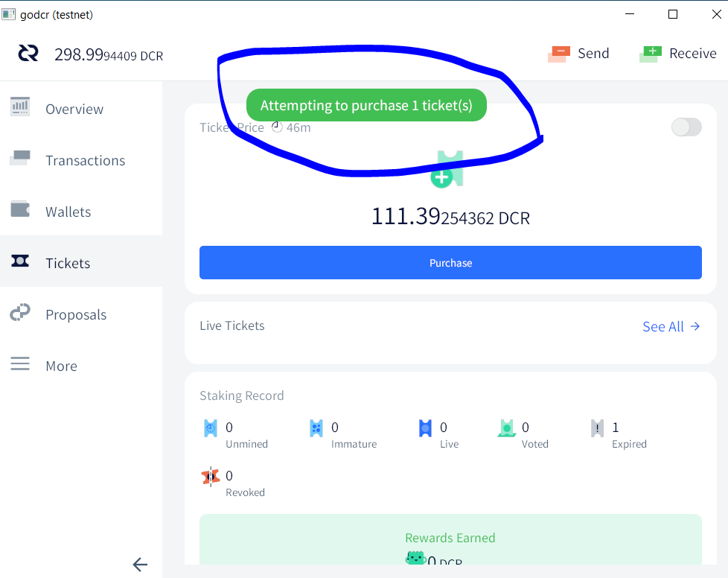Click the 46m countdown text

[298, 127]
